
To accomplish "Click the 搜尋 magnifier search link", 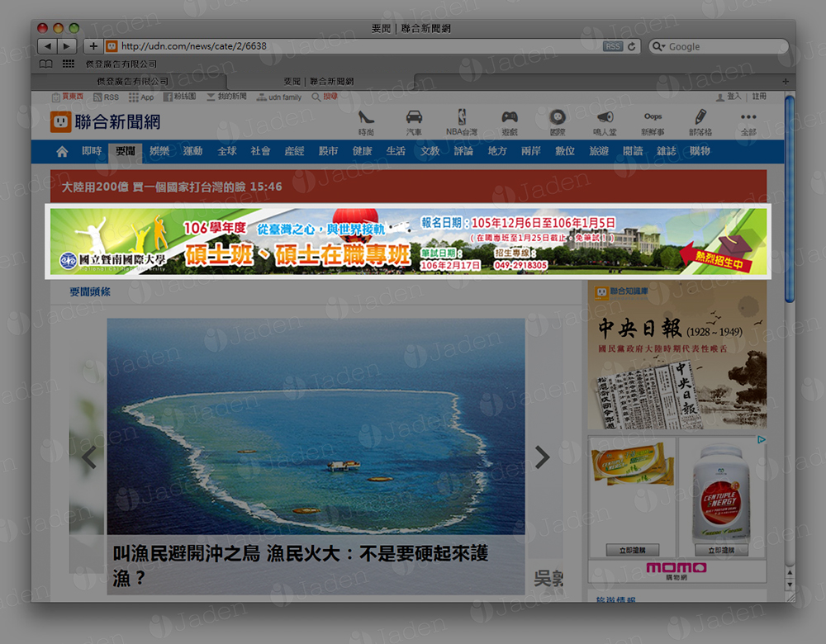I will (325, 97).
